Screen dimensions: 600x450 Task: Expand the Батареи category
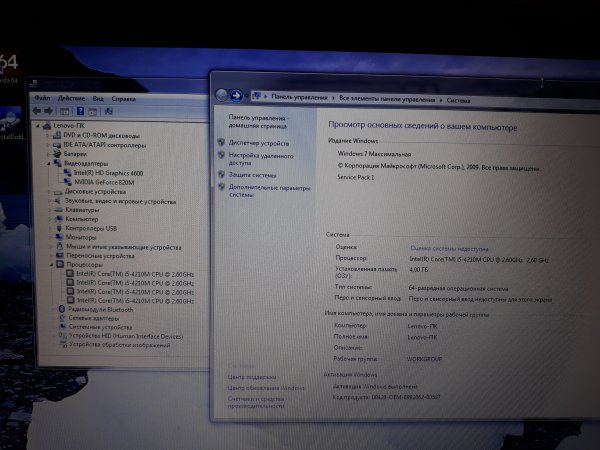pyautogui.click(x=49, y=154)
